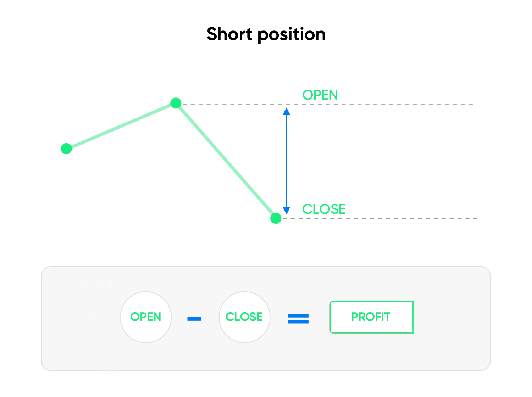Select the PROFIT result box

click(371, 317)
